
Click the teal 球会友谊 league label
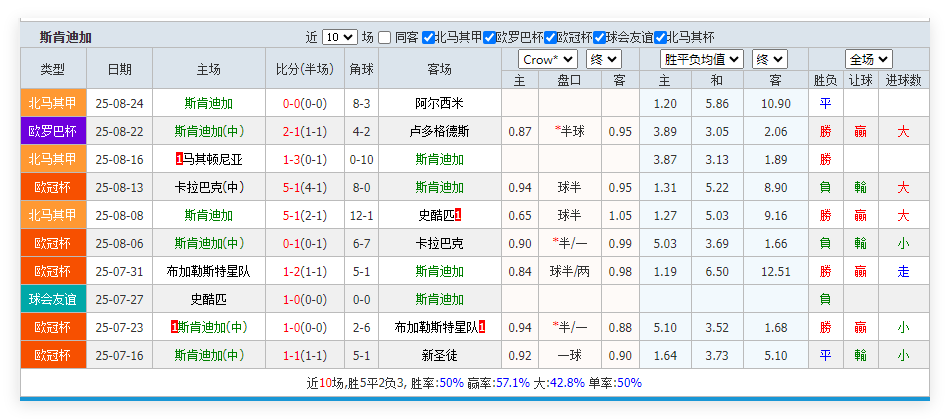tap(52, 299)
